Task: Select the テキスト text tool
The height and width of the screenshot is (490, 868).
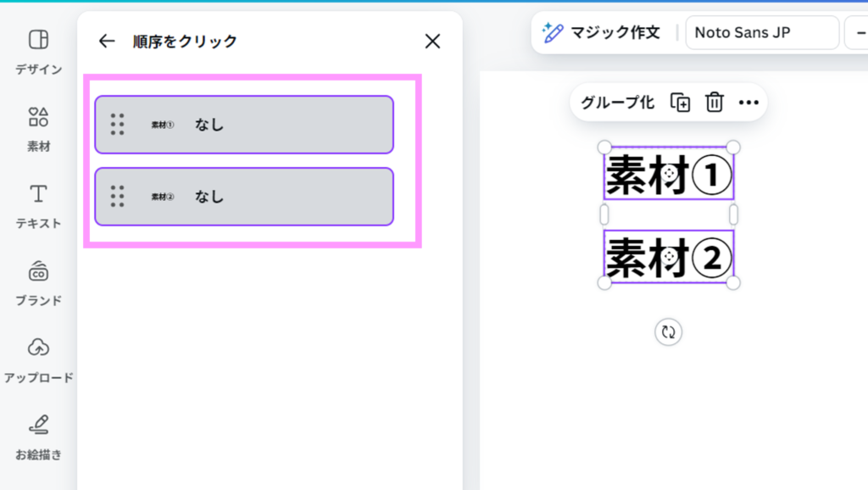Action: pos(38,205)
